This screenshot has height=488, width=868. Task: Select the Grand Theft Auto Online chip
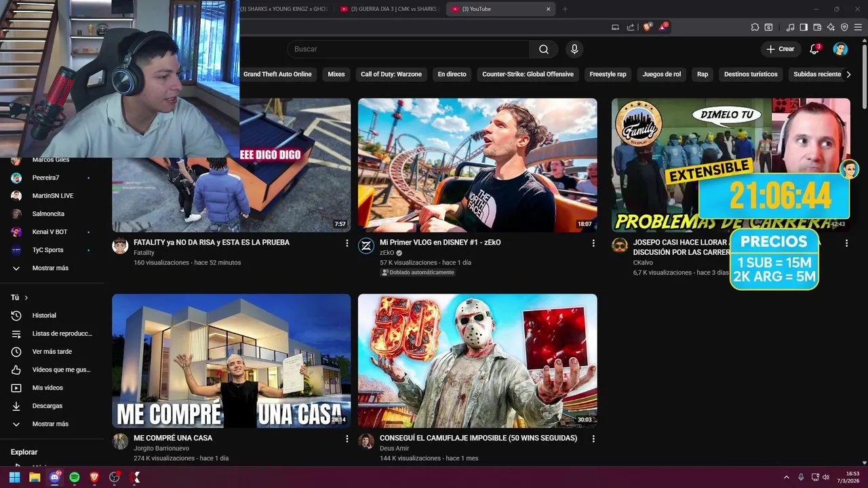click(277, 74)
